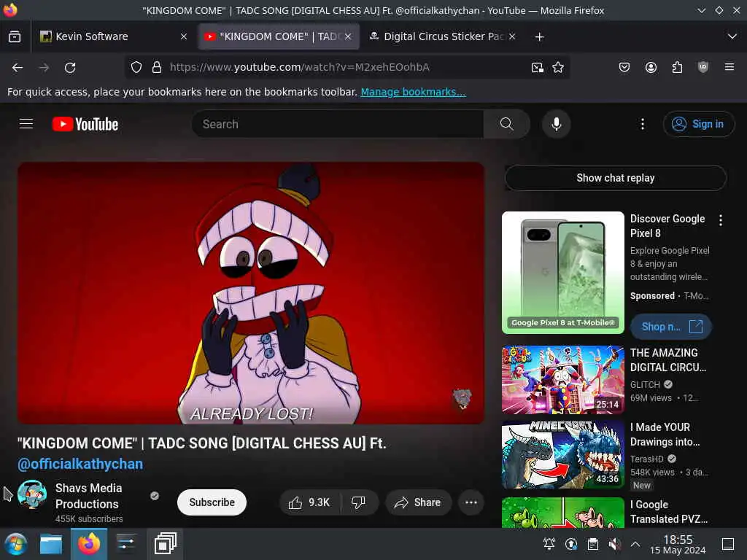Open the @officialkathychan channel link
This screenshot has height=560, width=747.
(x=80, y=464)
